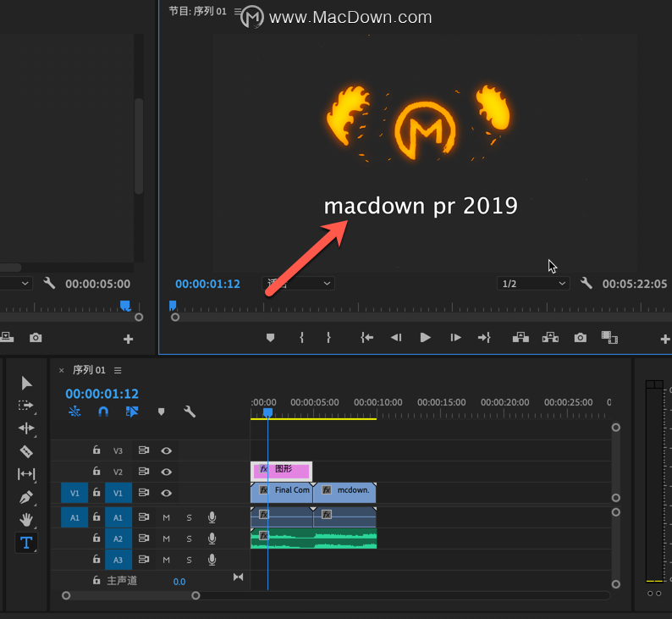Open Timeline display settings wrench

(190, 412)
